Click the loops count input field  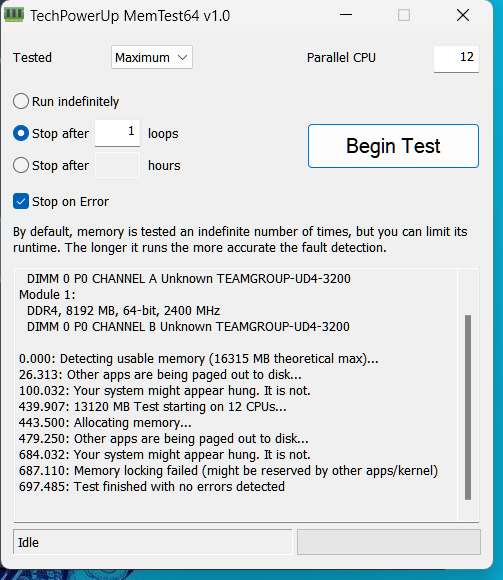(118, 133)
